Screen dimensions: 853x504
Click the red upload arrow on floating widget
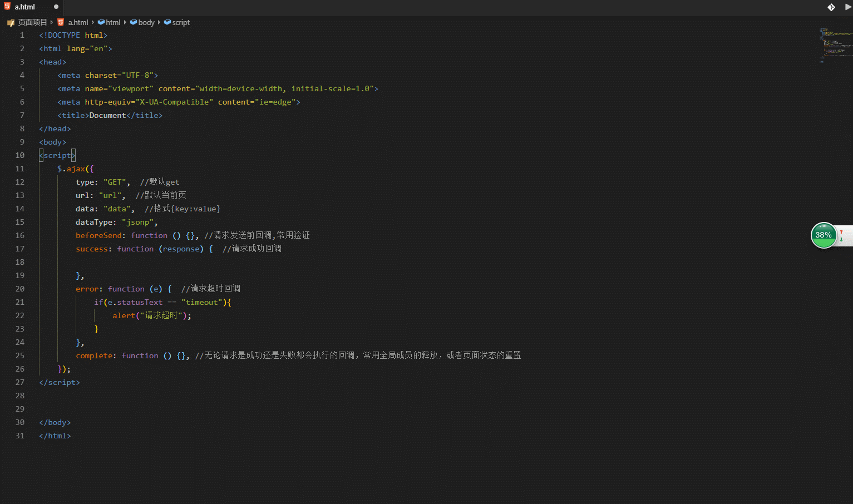coord(841,231)
